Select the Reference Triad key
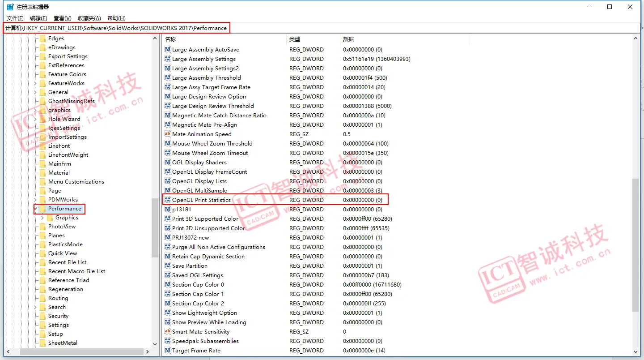The width and height of the screenshot is (644, 360). click(x=69, y=280)
